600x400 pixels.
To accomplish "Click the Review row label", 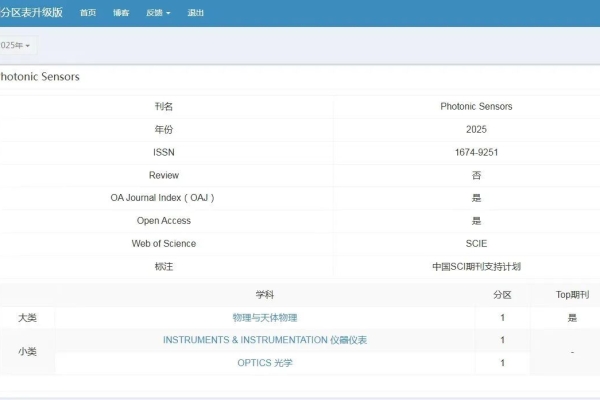I will [x=164, y=175].
